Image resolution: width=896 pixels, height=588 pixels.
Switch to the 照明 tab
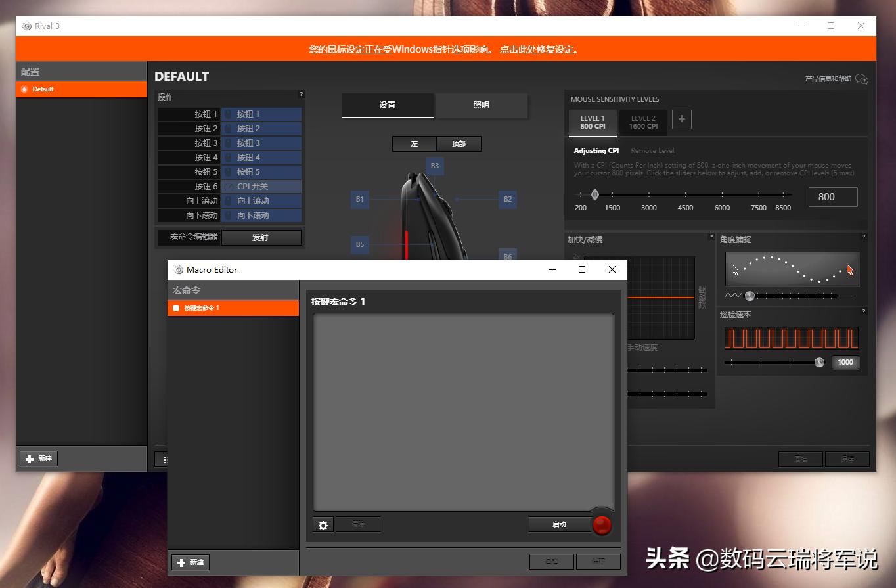[x=482, y=105]
